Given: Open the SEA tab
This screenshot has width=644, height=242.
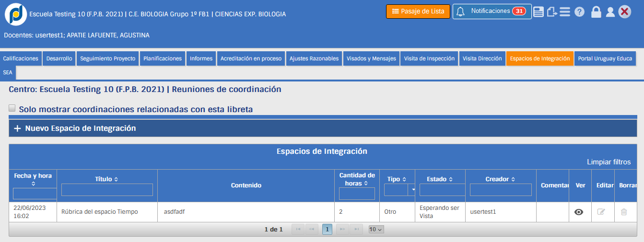Looking at the screenshot, I should click(x=8, y=72).
